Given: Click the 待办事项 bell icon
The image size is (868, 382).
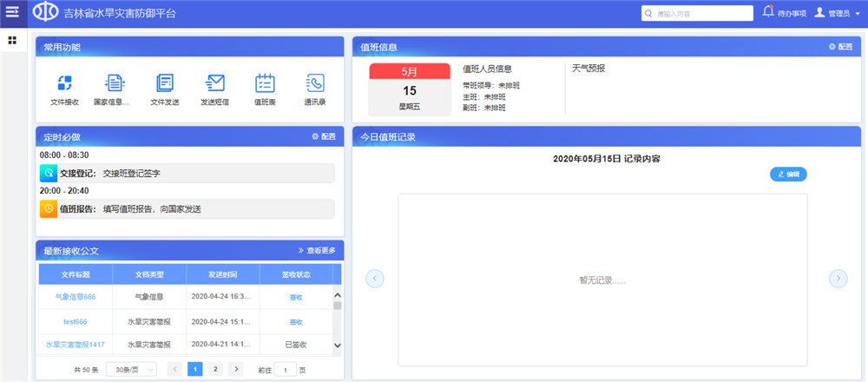Looking at the screenshot, I should point(768,12).
